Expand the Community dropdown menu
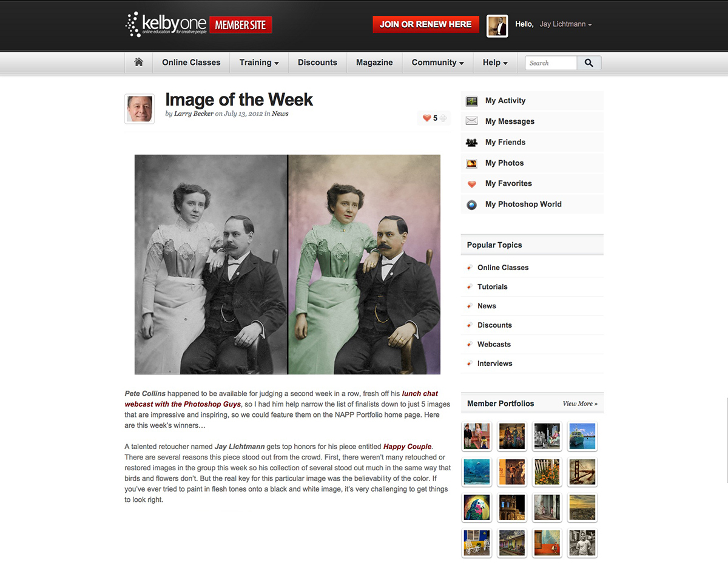This screenshot has height=568, width=728. pyautogui.click(x=437, y=63)
